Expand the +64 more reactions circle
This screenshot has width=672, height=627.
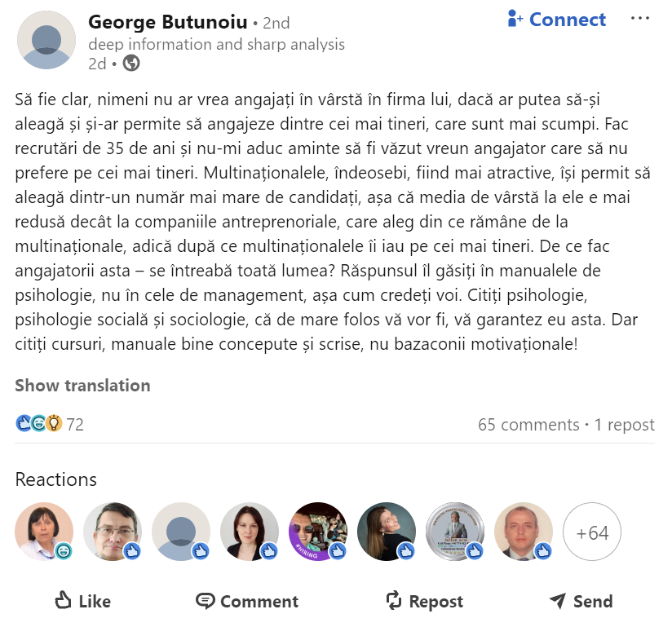[x=592, y=532]
